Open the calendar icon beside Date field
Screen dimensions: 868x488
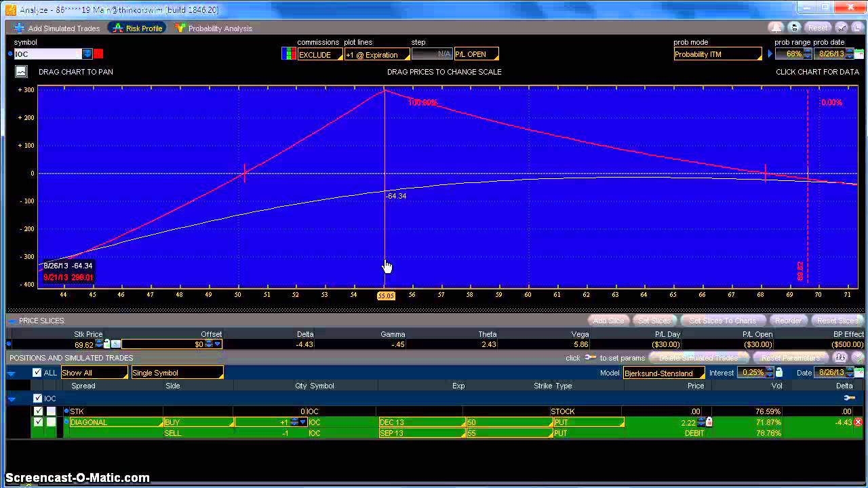pos(859,373)
